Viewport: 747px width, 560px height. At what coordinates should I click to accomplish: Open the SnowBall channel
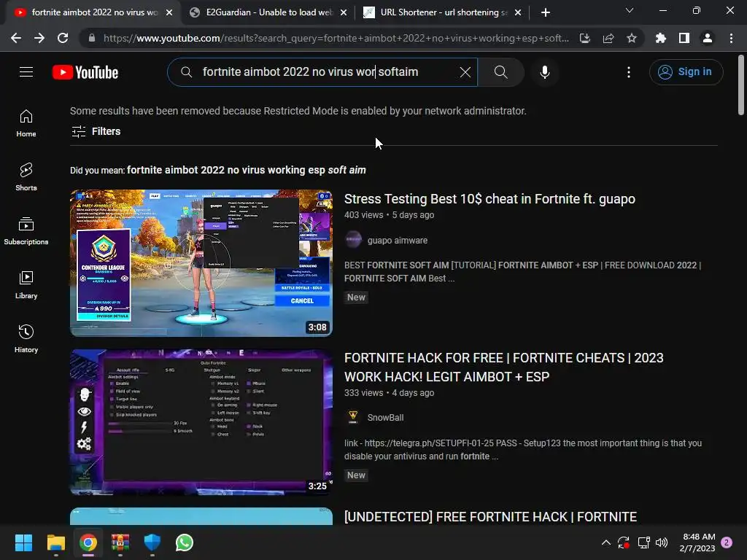pyautogui.click(x=385, y=418)
